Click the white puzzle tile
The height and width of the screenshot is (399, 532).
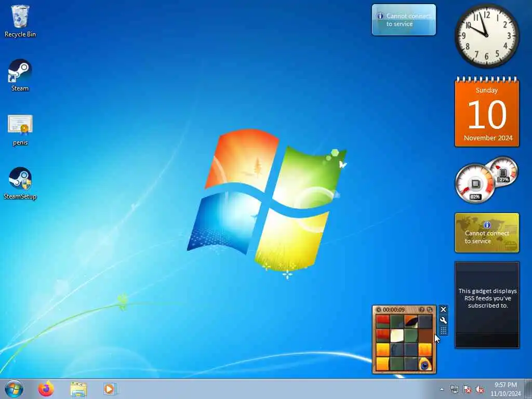[x=397, y=336]
